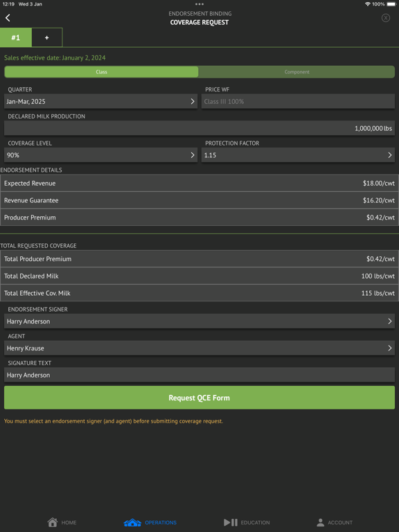
Task: Submit with Request QCE Form button
Action: click(x=199, y=398)
